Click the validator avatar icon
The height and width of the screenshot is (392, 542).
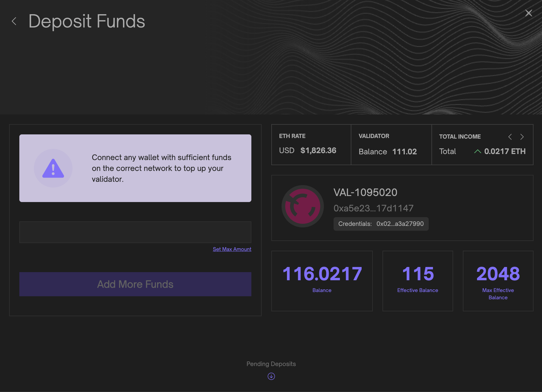303,206
